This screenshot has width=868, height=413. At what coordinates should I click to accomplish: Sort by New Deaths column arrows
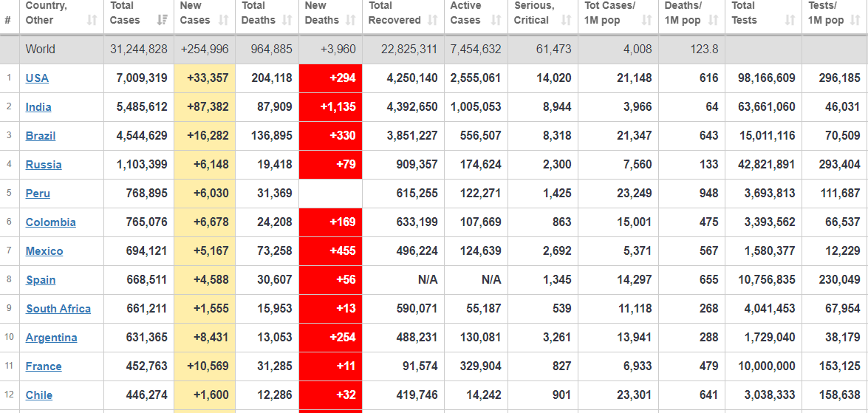(x=350, y=20)
